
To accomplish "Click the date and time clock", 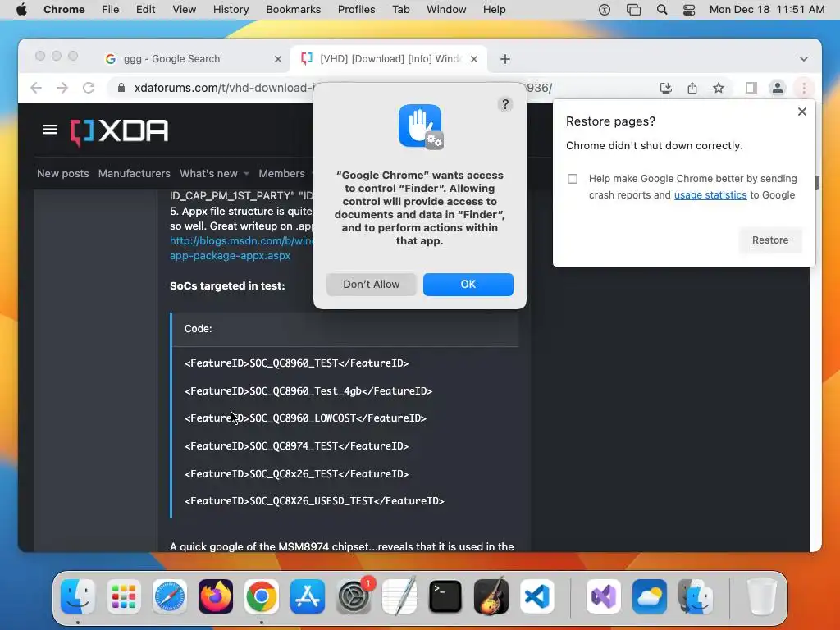I will tap(767, 10).
